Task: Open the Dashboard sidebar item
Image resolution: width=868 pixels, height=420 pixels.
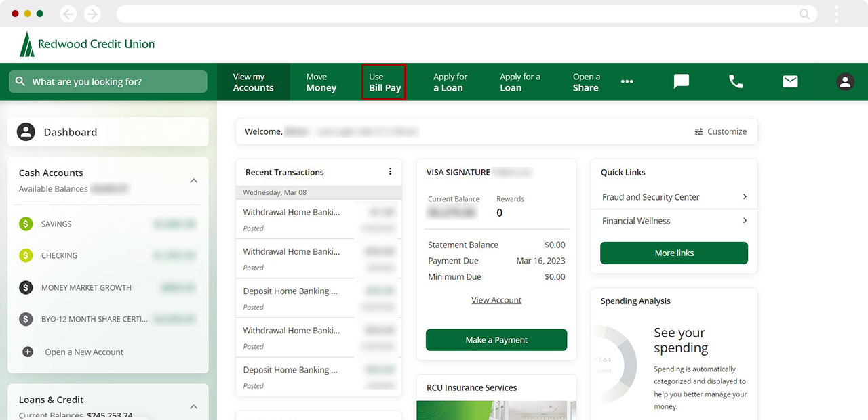Action: click(x=108, y=131)
